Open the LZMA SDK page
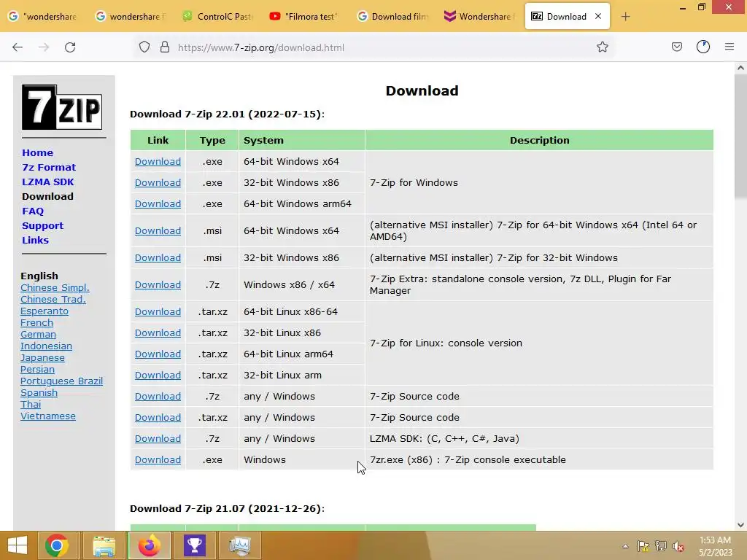This screenshot has height=560, width=747. pos(48,182)
